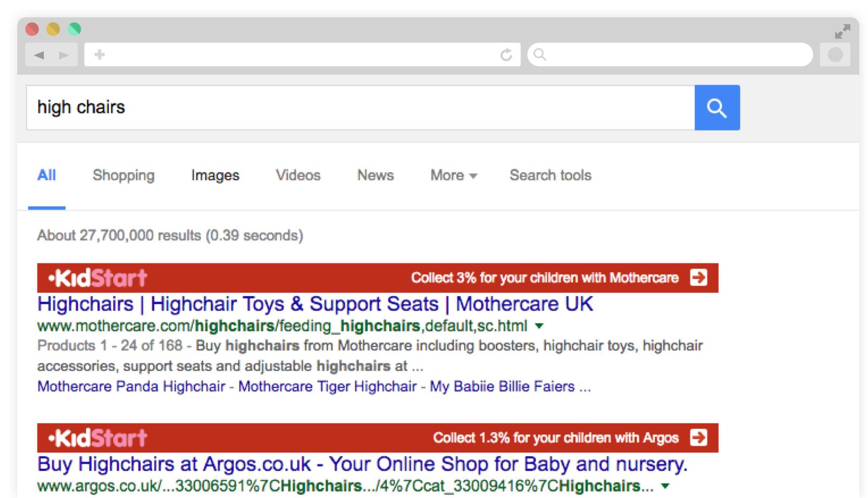Expand the green arrow beside mothercare.com URL
868x498 pixels.
pyautogui.click(x=539, y=326)
